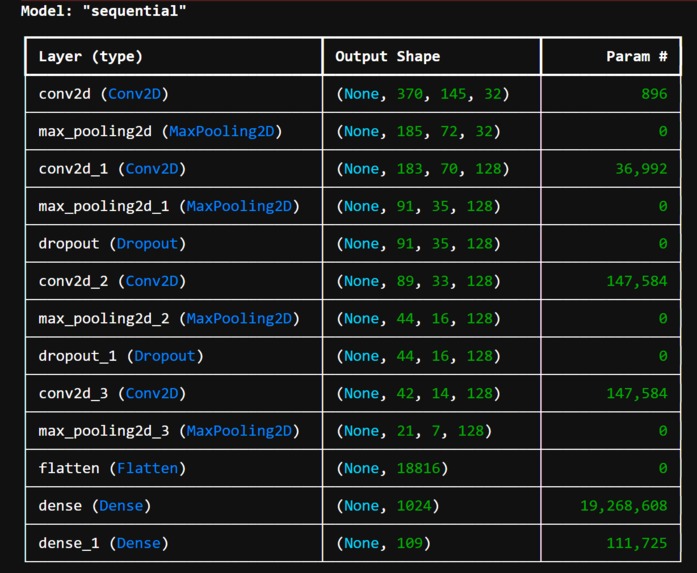Click output shape "(None, 183, 70, 128)"

(x=423, y=169)
